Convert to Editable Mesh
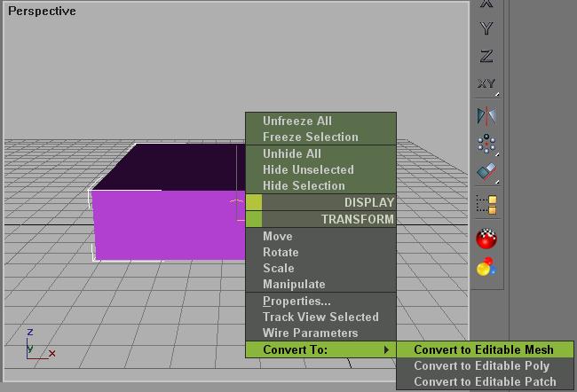577x392 pixels. [485, 349]
